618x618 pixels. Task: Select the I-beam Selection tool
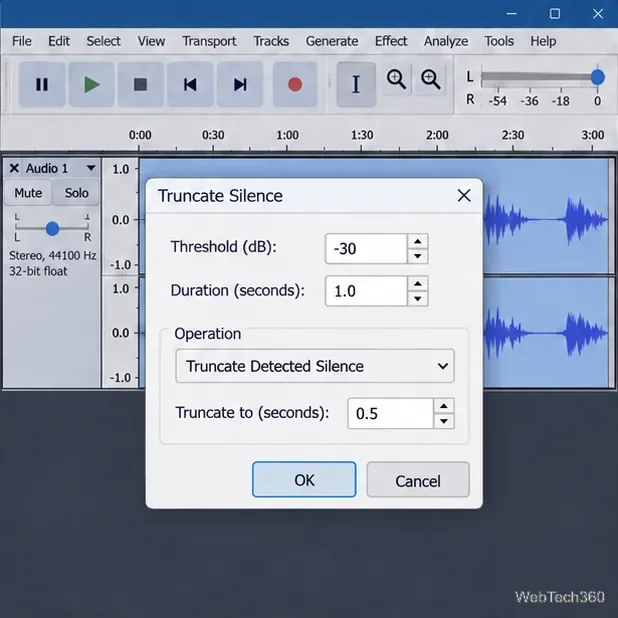[356, 84]
